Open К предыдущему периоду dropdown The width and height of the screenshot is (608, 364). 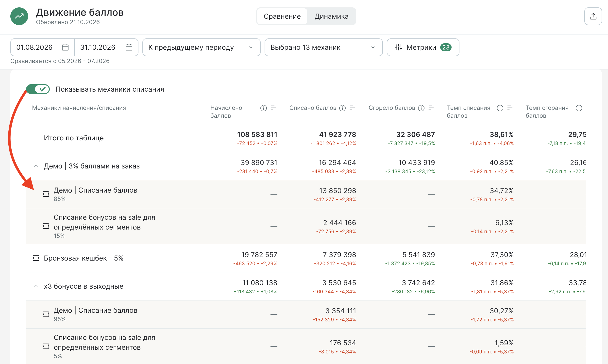201,47
